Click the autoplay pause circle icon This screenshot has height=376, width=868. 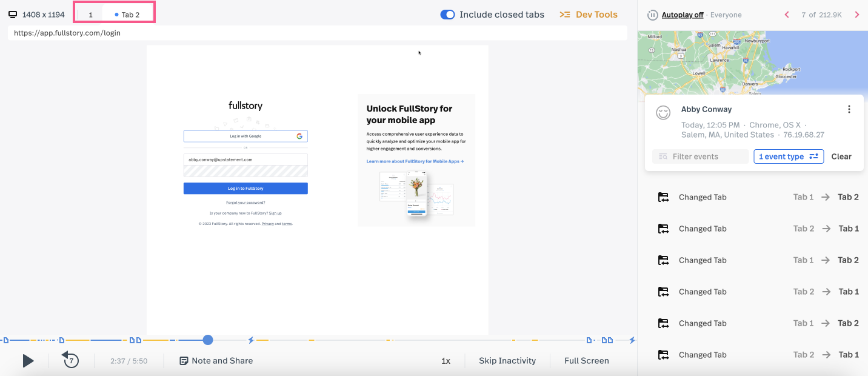653,15
